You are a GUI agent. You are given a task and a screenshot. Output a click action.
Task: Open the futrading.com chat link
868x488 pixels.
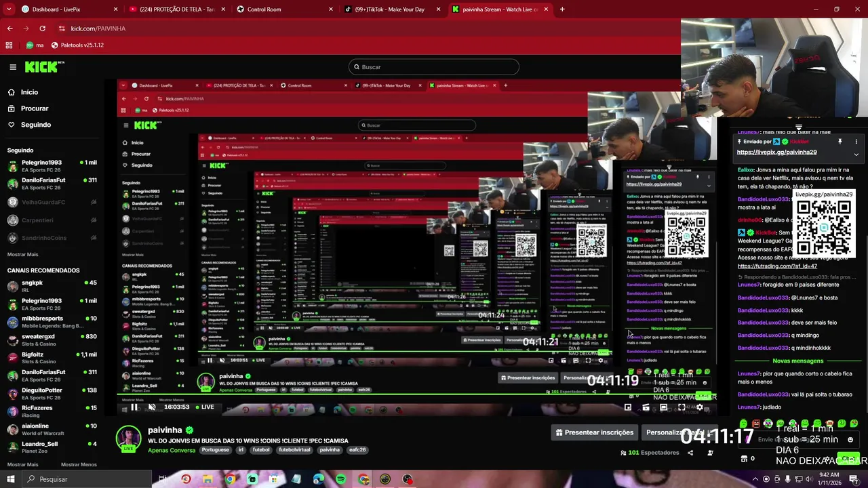pyautogui.click(x=777, y=266)
